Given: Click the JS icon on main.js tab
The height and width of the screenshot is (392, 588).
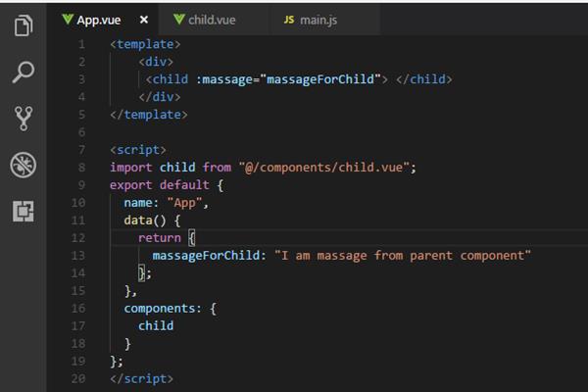Looking at the screenshot, I should [288, 20].
